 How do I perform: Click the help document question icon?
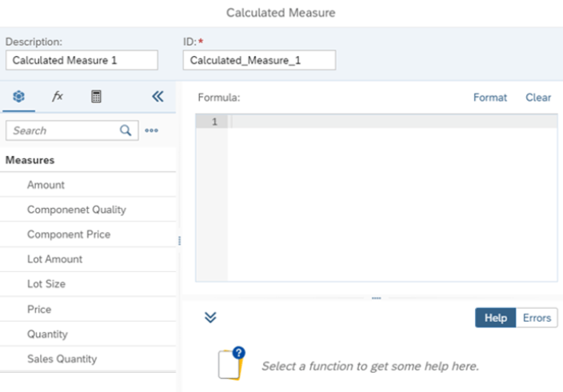(x=231, y=362)
